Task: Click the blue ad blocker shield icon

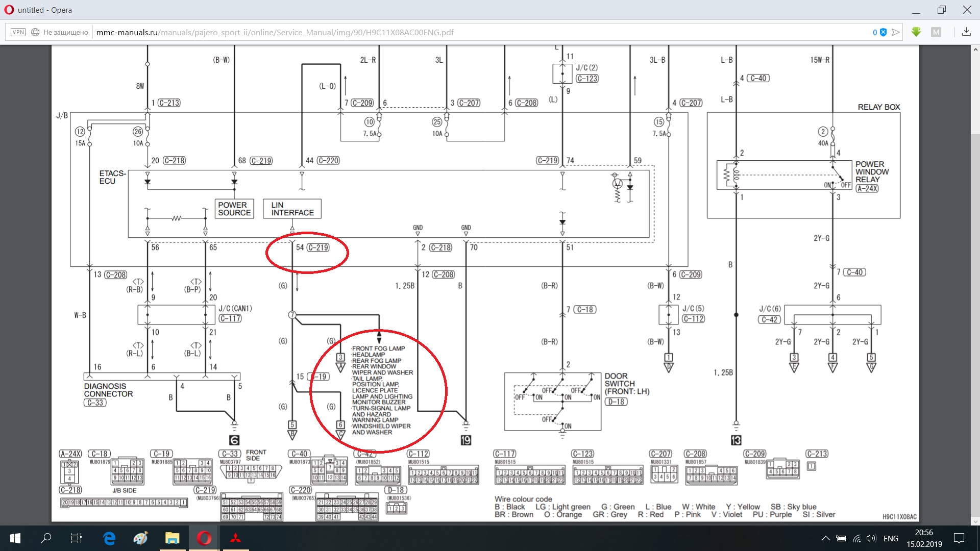Action: pos(883,32)
